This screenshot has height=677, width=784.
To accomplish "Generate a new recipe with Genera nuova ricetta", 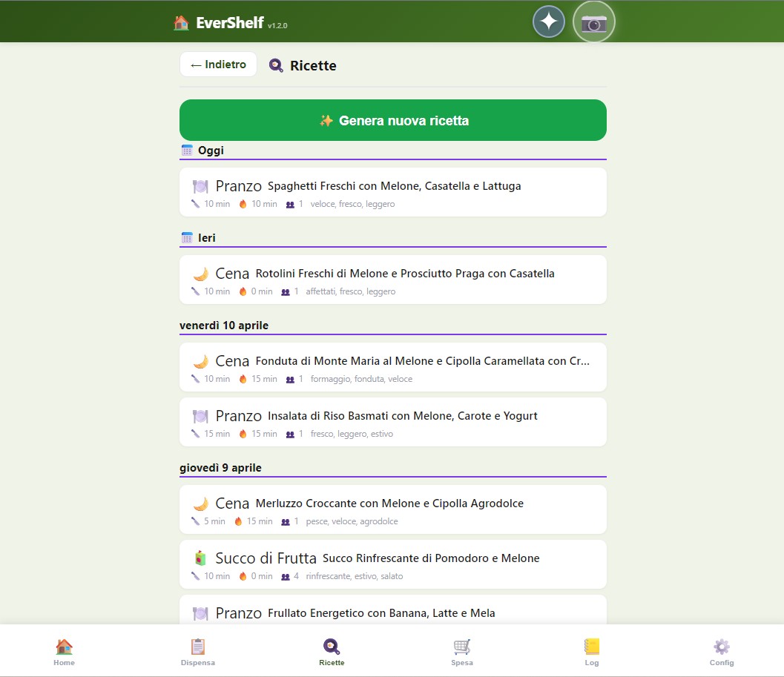I will [x=393, y=120].
